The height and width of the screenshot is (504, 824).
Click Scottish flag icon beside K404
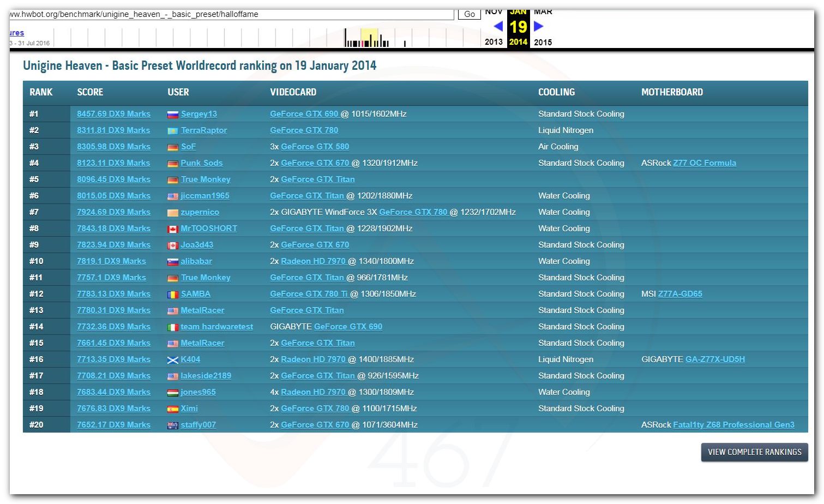pos(173,360)
